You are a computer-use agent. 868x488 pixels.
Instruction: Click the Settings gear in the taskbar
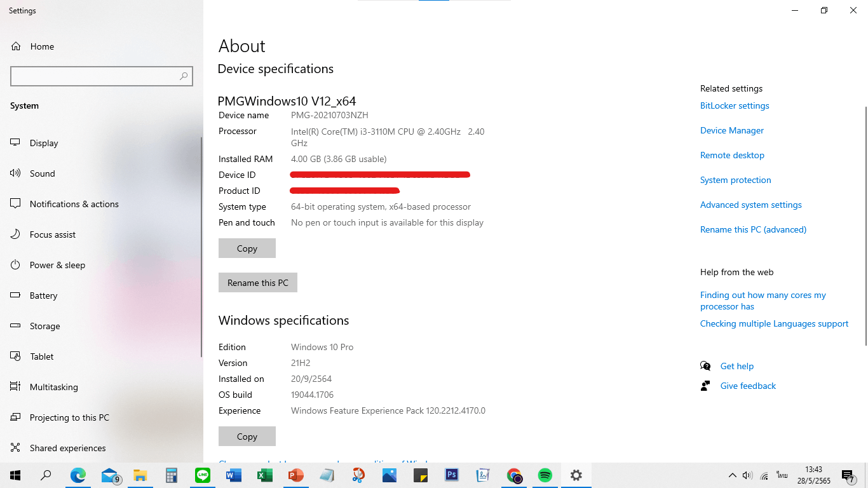point(576,475)
